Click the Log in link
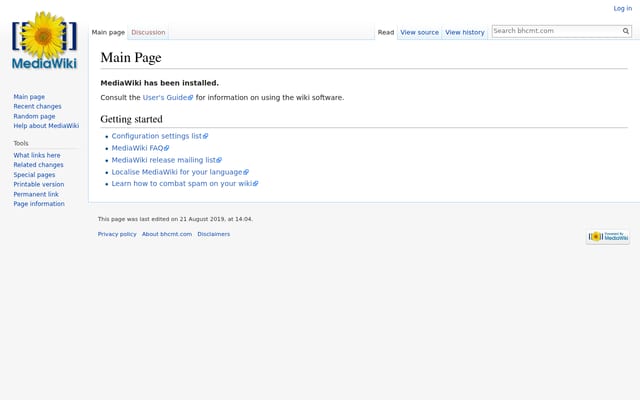The height and width of the screenshot is (400, 640). pos(622,8)
